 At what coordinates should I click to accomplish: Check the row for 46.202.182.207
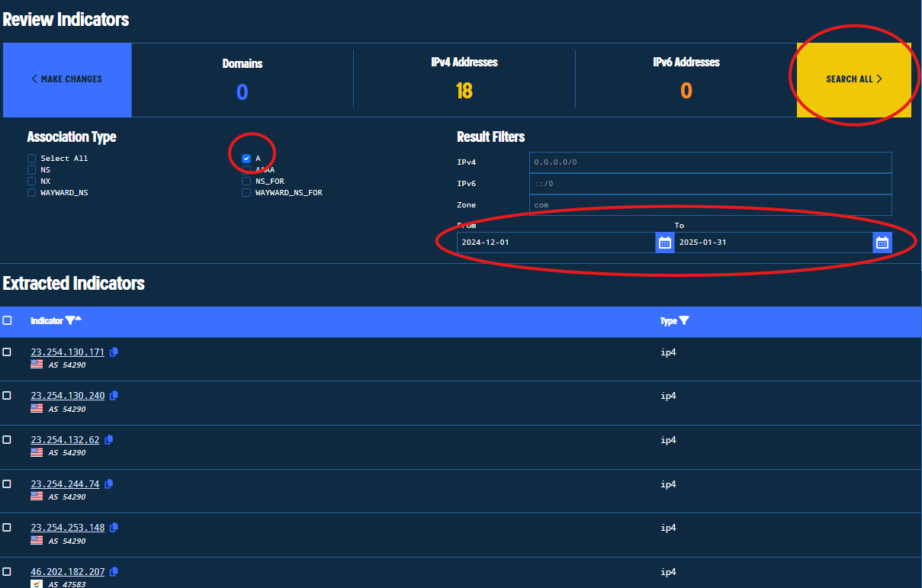pyautogui.click(x=7, y=571)
